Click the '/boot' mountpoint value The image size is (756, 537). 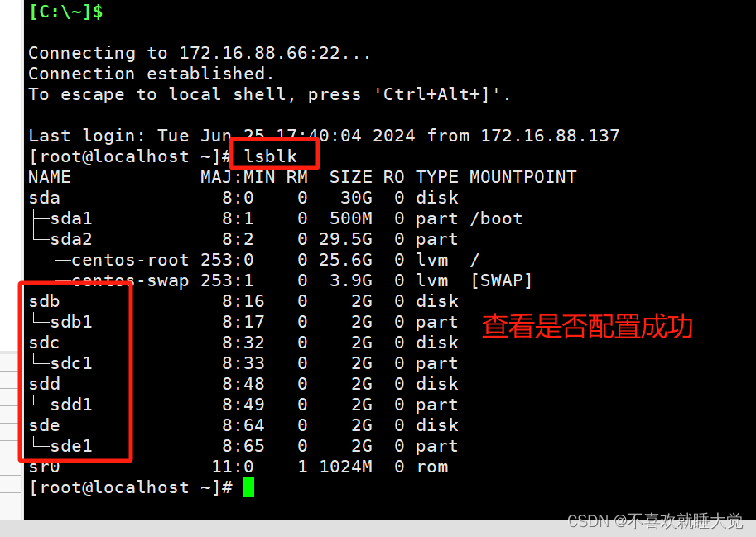click(x=496, y=218)
